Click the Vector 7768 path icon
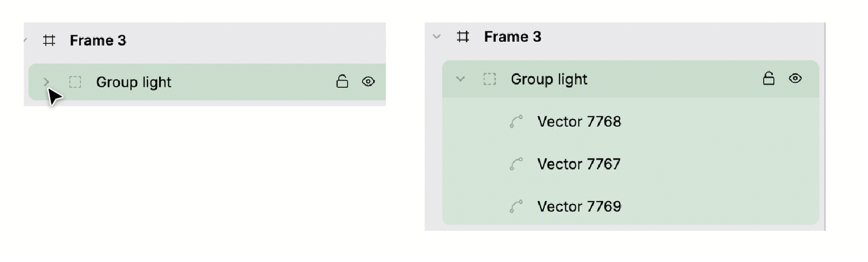The width and height of the screenshot is (868, 262). pos(516,122)
